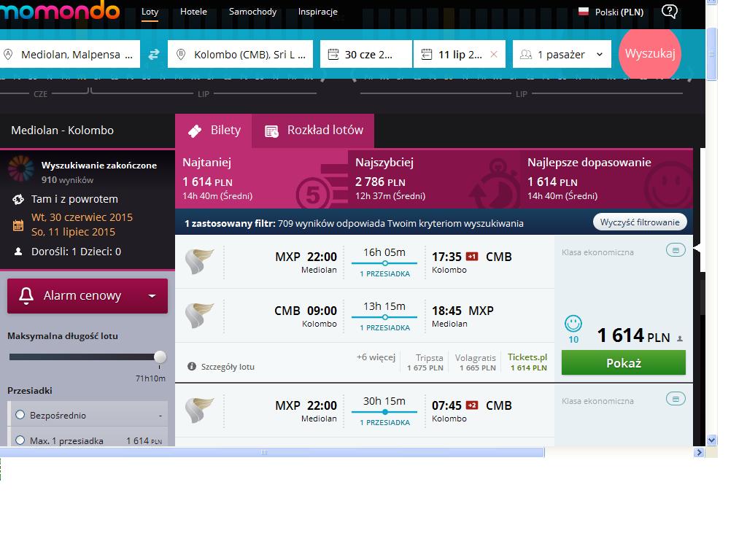Click the green Pokaż button
The height and width of the screenshot is (560, 747).
(624, 363)
